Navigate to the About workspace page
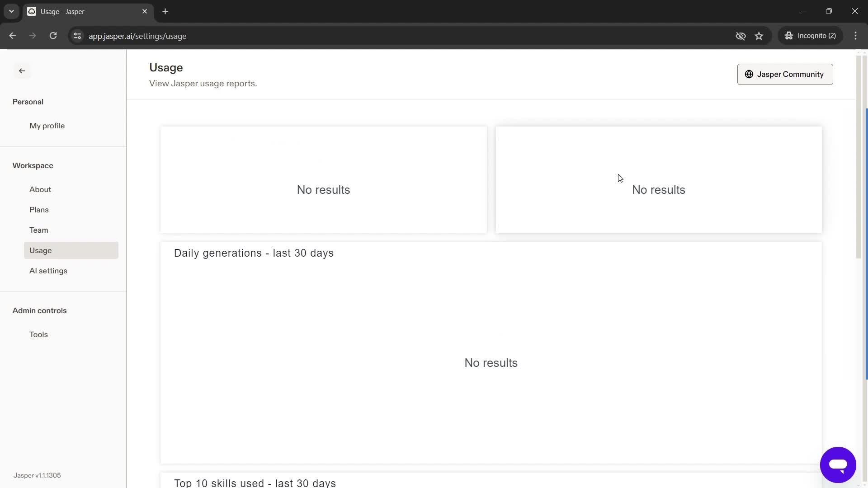This screenshot has width=868, height=488. 40,189
